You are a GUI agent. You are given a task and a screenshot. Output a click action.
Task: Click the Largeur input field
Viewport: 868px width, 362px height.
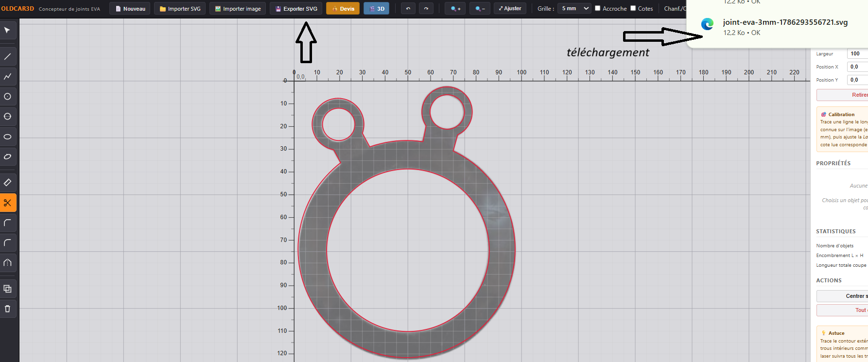tap(857, 53)
